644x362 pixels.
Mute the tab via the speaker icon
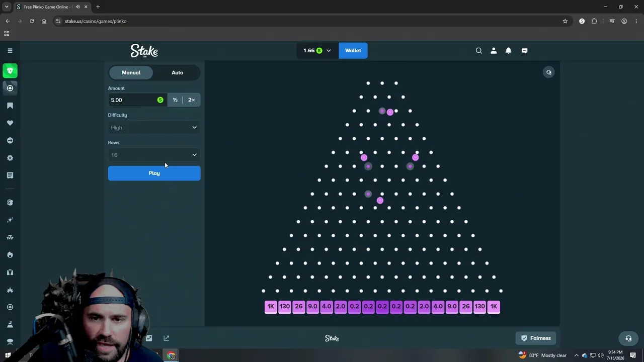coord(77,7)
